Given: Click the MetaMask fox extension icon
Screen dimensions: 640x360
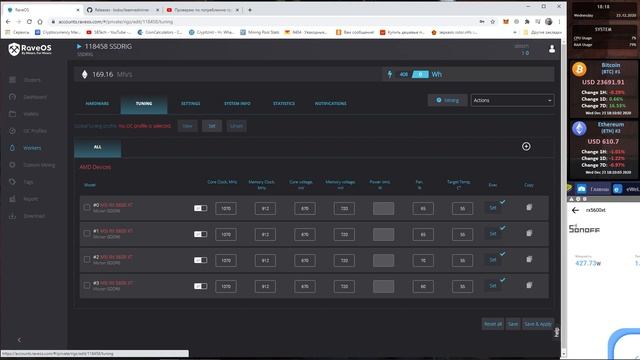Looking at the screenshot, I should 506,22.
